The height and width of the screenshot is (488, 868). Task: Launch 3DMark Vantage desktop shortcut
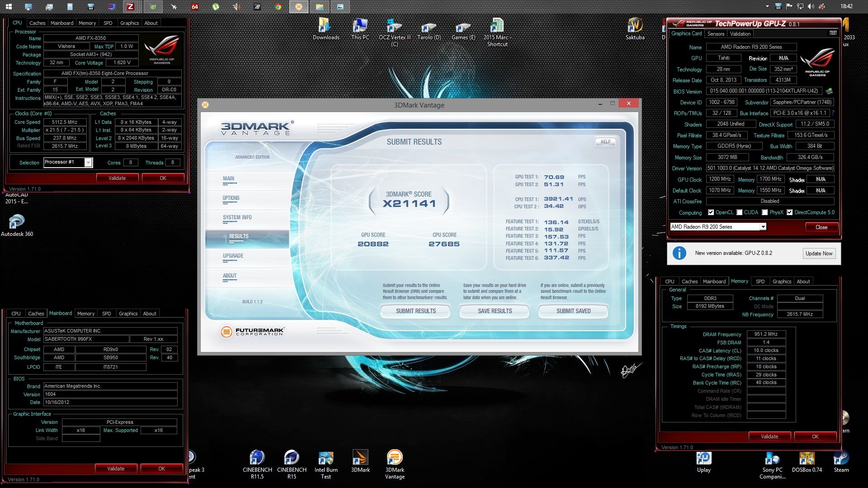[x=395, y=465]
